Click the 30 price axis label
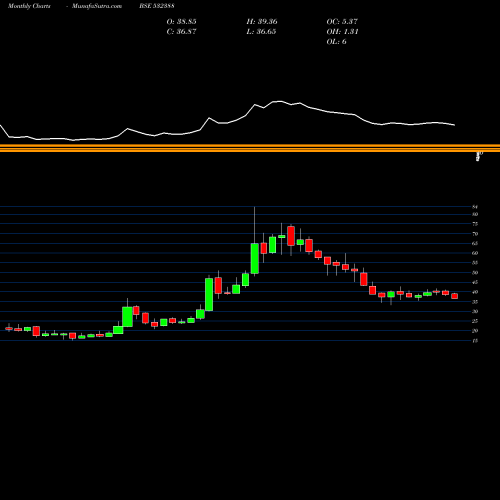 [475, 312]
